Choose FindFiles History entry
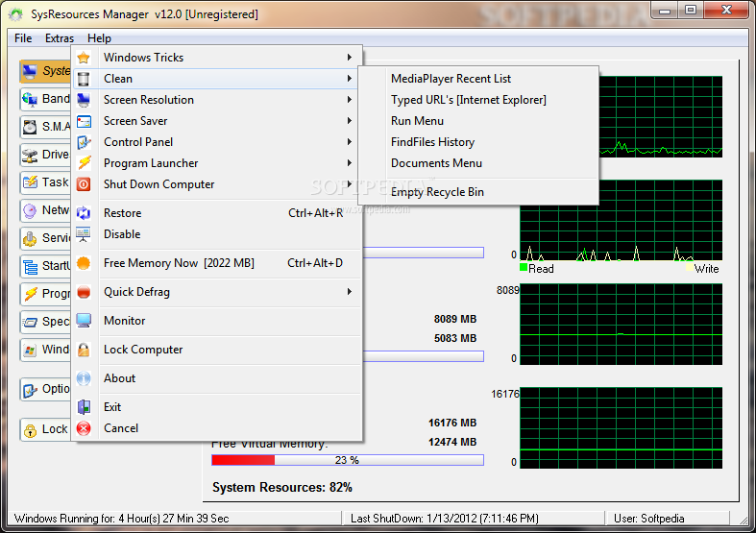The image size is (756, 533). pos(478,142)
